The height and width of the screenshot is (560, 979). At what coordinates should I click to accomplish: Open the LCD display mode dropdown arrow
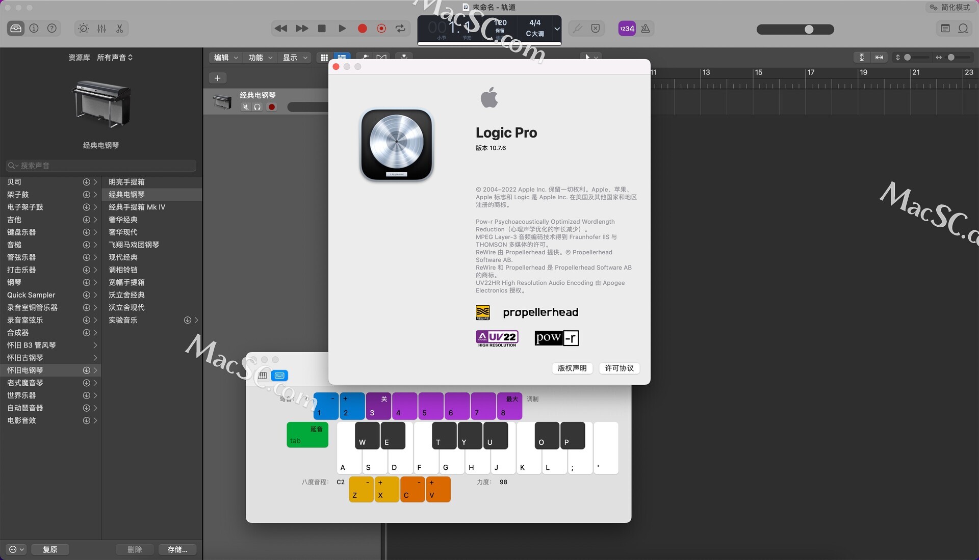(557, 29)
